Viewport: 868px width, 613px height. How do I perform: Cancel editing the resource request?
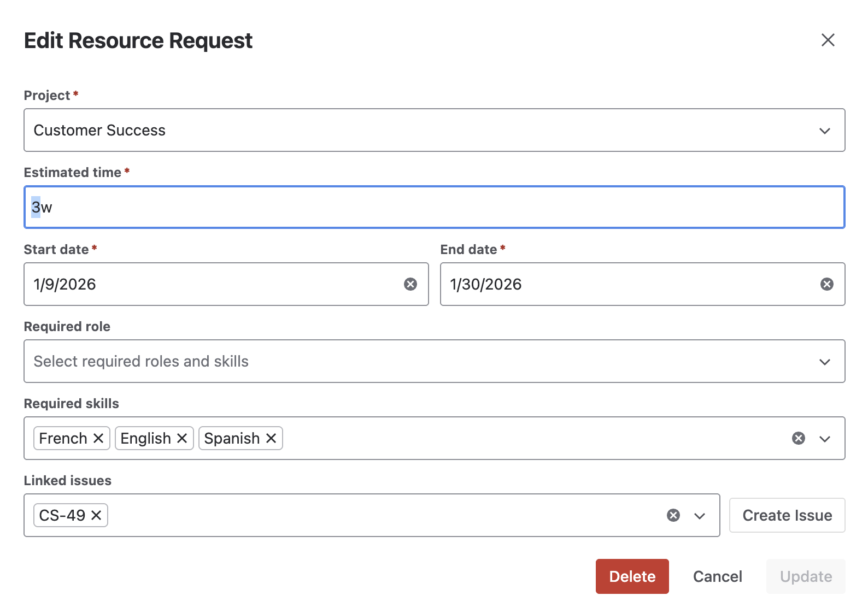pos(717,576)
